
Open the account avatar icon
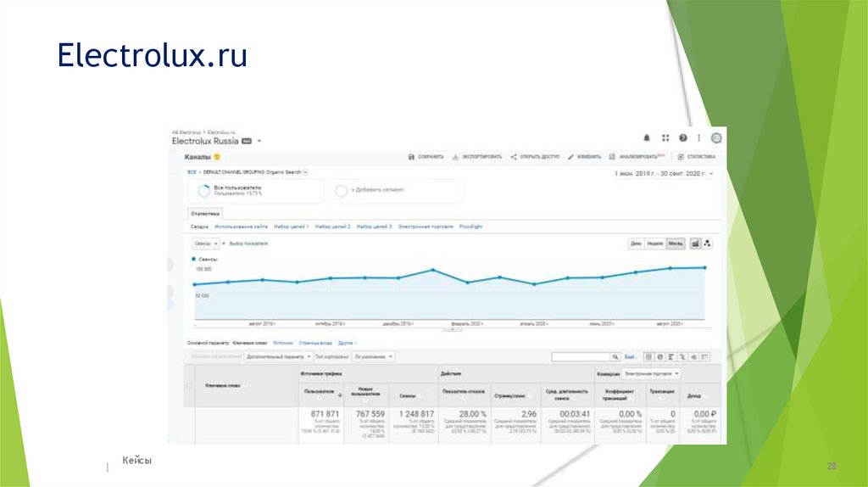click(x=716, y=138)
